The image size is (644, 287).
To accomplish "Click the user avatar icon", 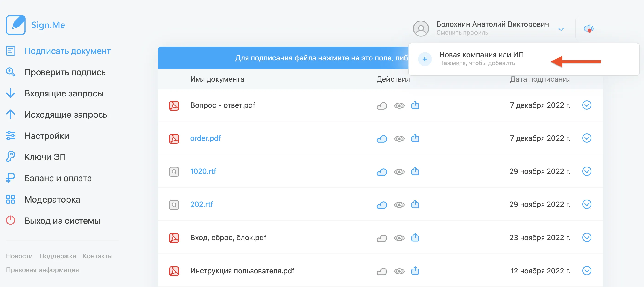I will point(421,29).
